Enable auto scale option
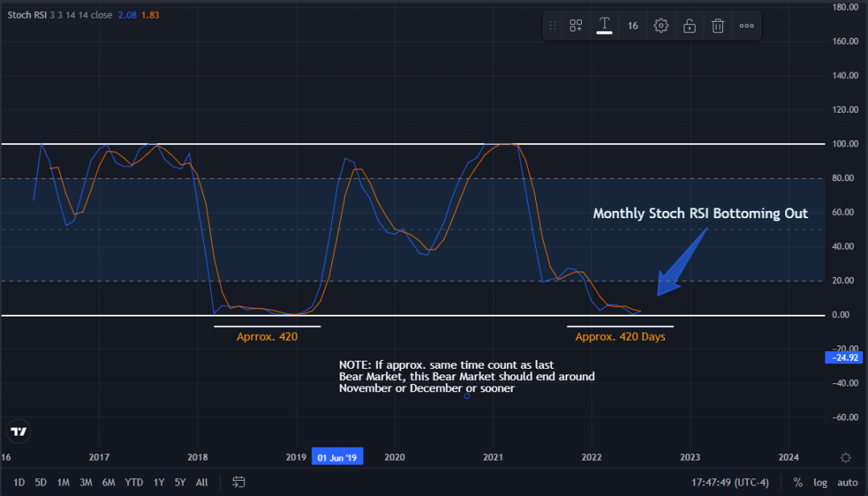Viewport: 868px width, 496px height. [847, 482]
